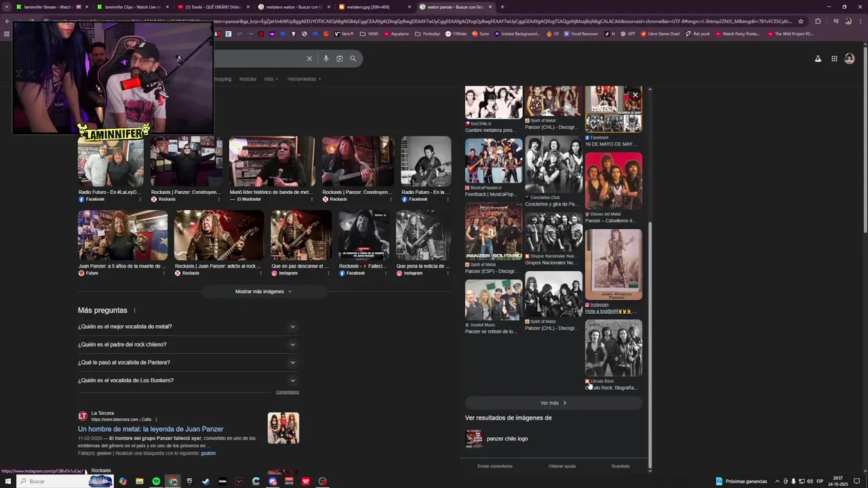Switch to the Noticias search tab
Screen dimensions: 868x488
(248, 79)
